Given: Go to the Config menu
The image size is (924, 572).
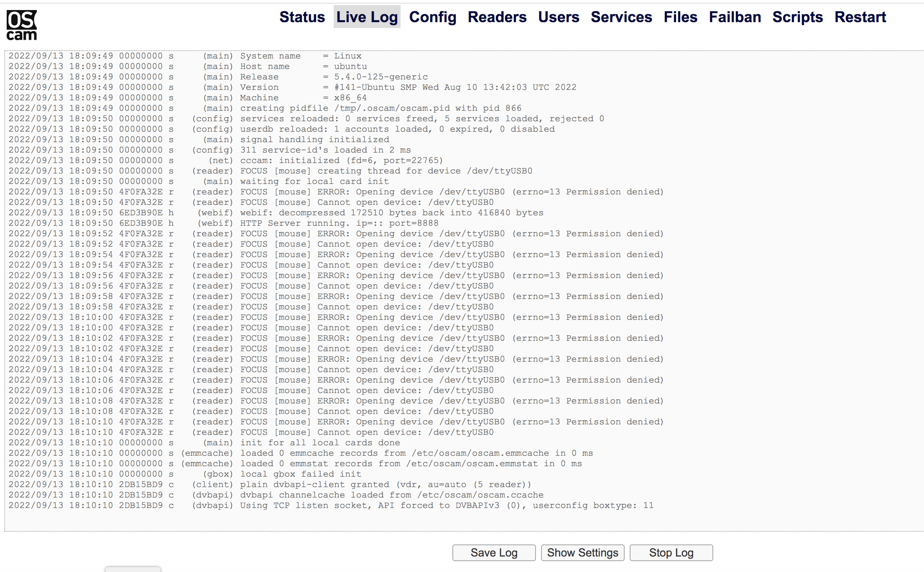Looking at the screenshot, I should (x=432, y=17).
